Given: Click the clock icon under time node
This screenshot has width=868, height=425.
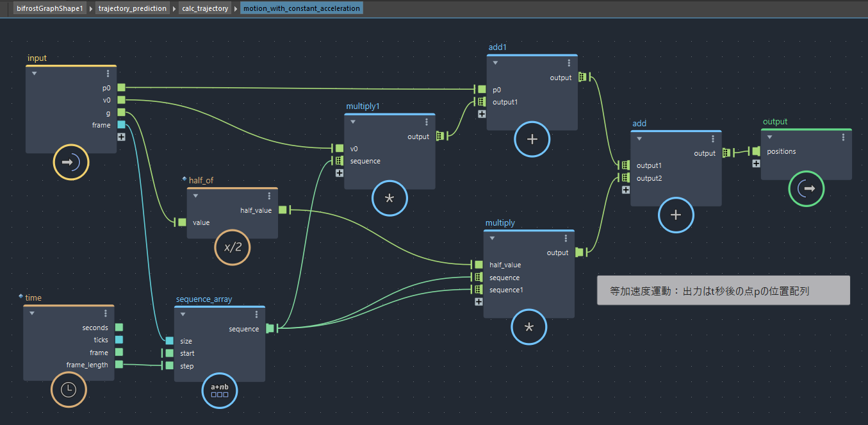Looking at the screenshot, I should click(x=69, y=389).
